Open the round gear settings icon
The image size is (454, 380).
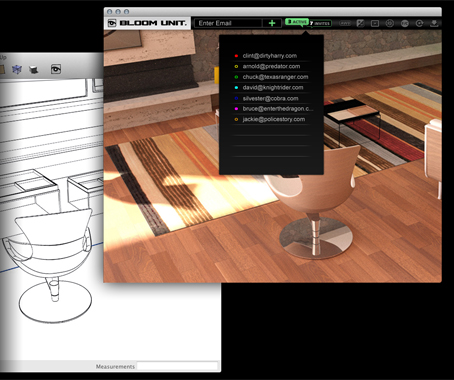390,23
